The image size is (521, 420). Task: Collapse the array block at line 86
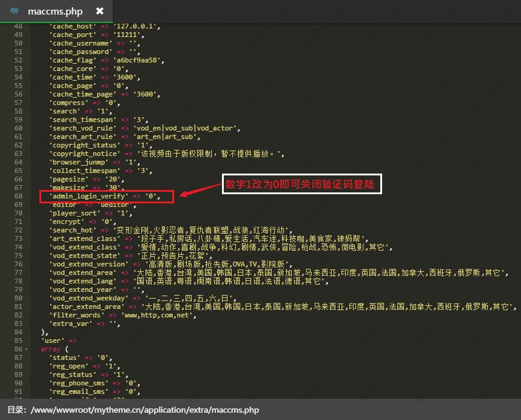(x=26, y=350)
